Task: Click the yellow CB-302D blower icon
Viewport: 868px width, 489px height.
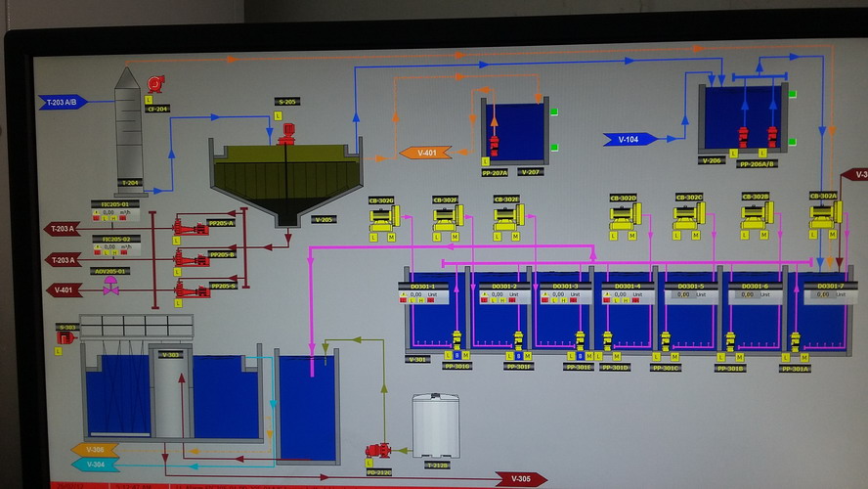Action: point(625,216)
